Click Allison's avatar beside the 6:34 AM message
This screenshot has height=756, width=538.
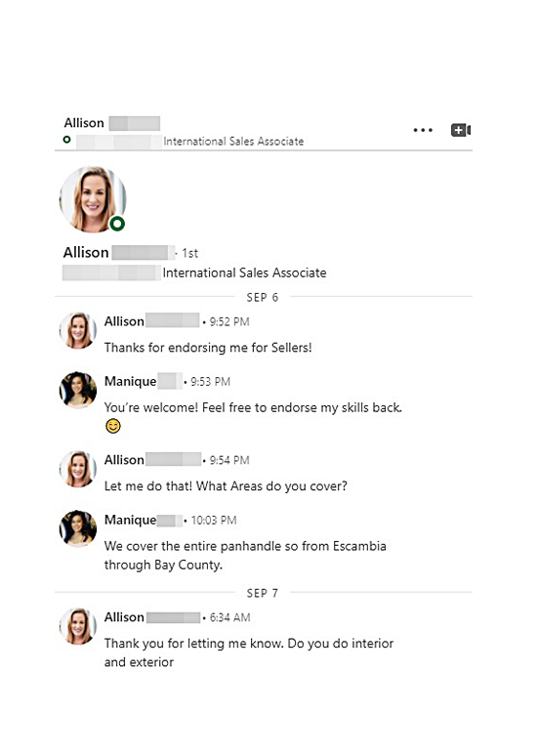click(x=77, y=626)
